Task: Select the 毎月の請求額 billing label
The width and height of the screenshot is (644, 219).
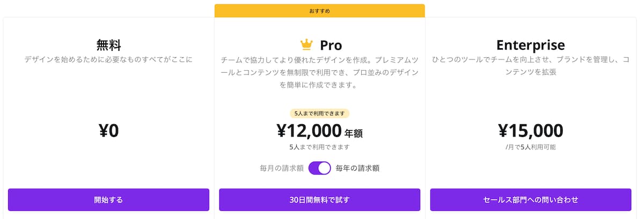Action: click(282, 168)
